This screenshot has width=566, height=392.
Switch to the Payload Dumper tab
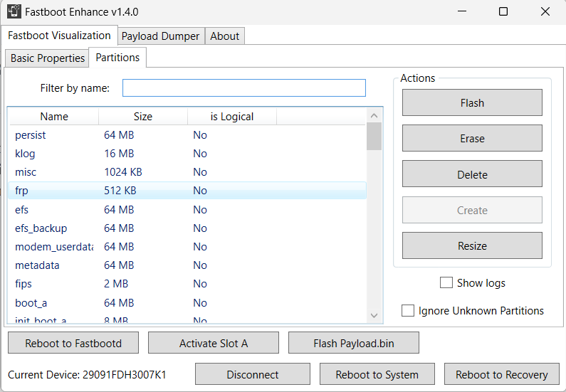160,36
